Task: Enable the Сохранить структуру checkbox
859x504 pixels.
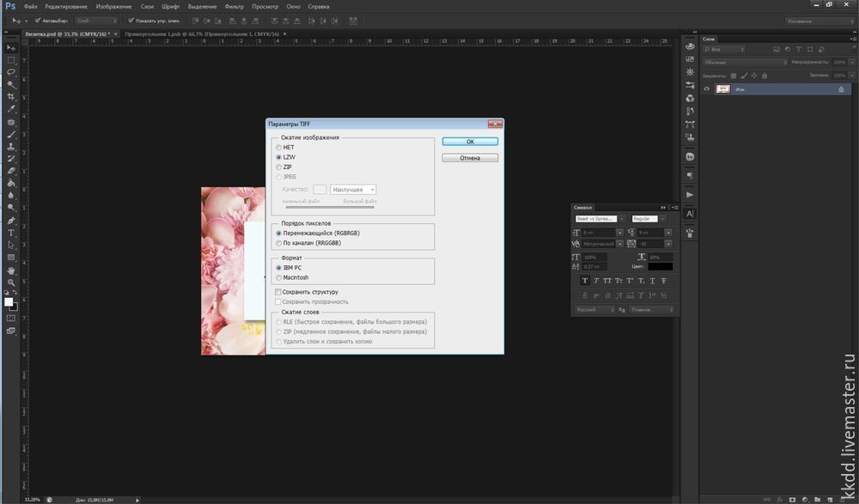Action: pos(277,292)
